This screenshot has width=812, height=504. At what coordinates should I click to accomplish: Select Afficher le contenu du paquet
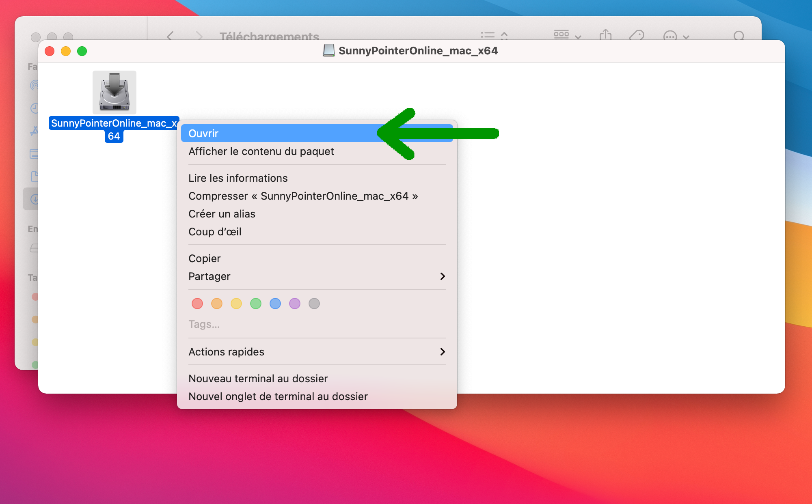pos(261,151)
